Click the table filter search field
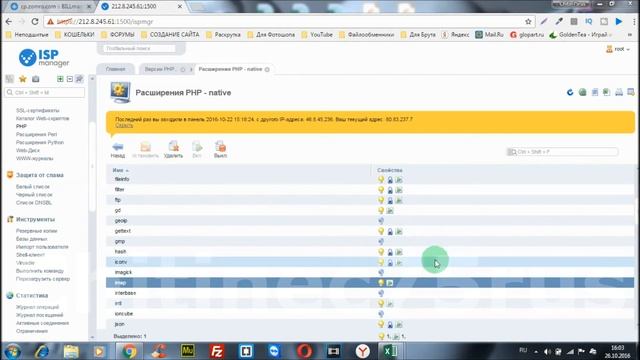 (562, 152)
